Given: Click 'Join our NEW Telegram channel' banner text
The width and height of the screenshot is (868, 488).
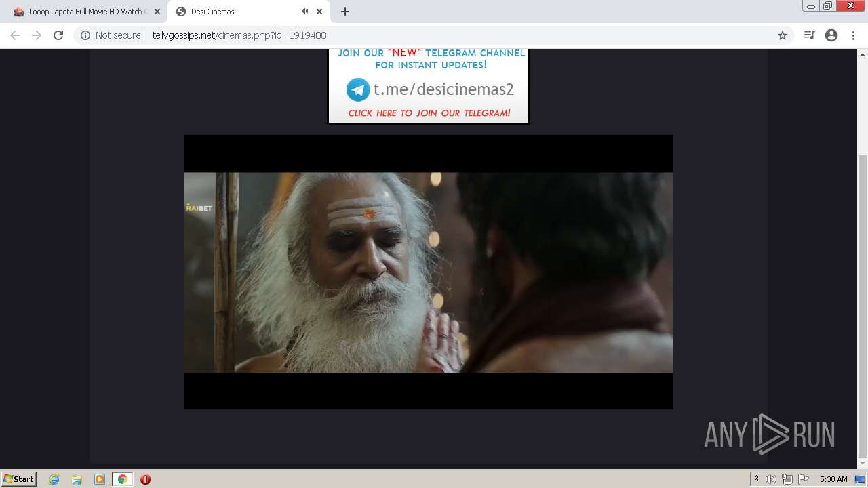Looking at the screenshot, I should 431,59.
